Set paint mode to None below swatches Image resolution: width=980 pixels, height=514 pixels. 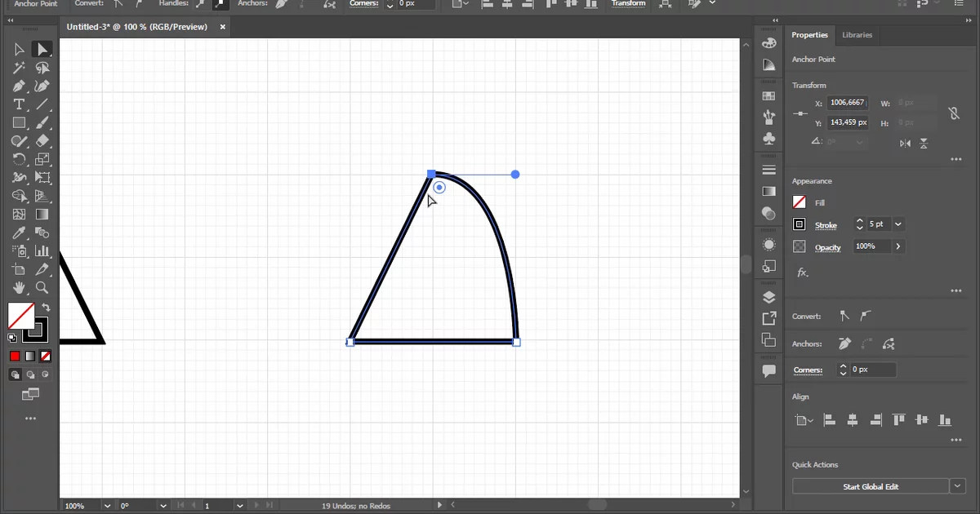tap(46, 356)
